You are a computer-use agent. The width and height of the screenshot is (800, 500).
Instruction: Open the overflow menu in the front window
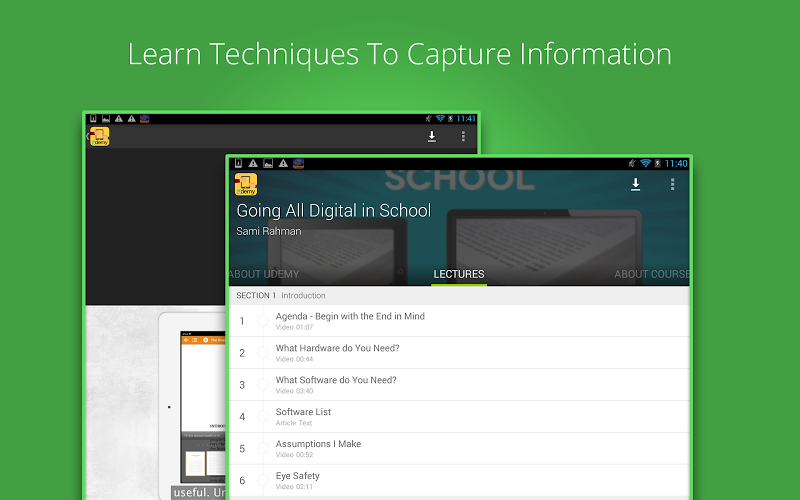pos(672,184)
